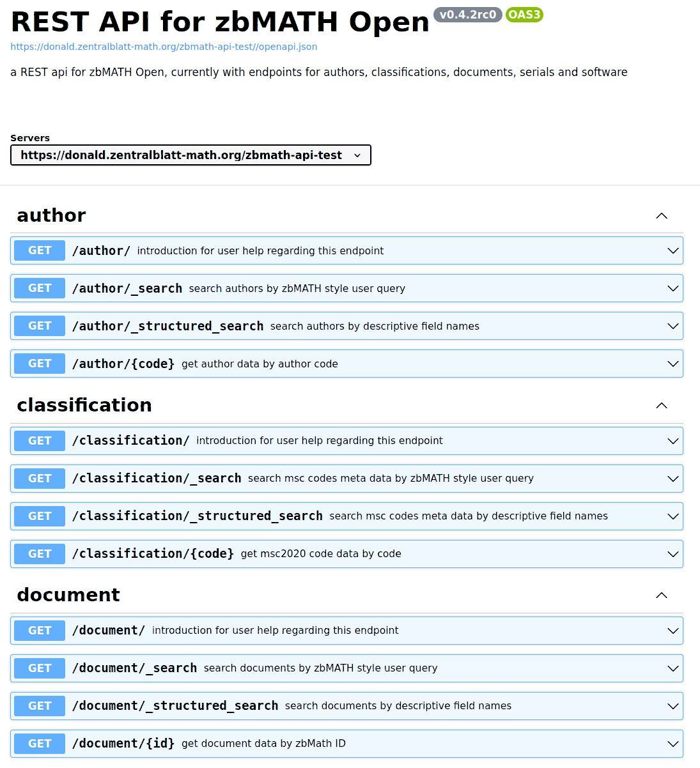700x768 pixels.
Task: Click the OAS3 version badge
Action: (x=524, y=15)
